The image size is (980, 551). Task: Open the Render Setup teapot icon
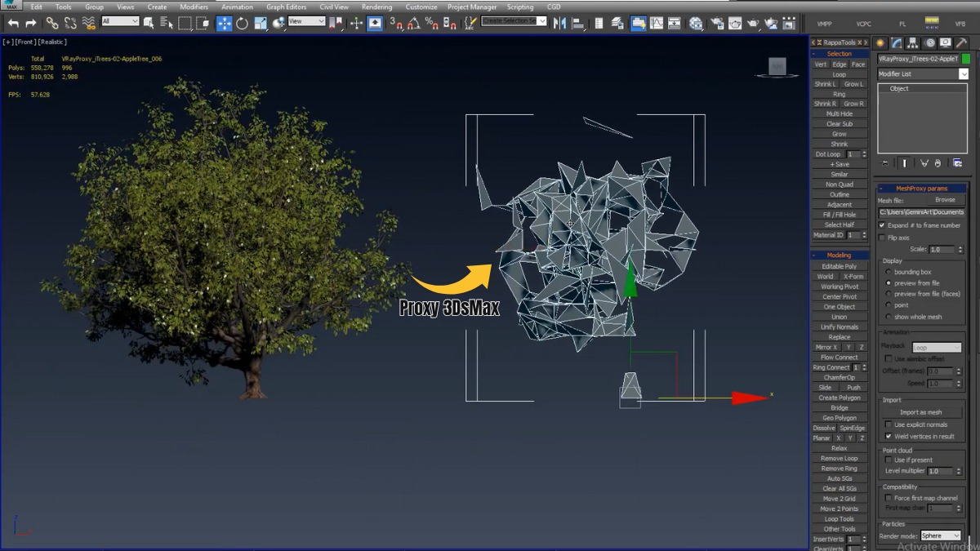pyautogui.click(x=717, y=23)
